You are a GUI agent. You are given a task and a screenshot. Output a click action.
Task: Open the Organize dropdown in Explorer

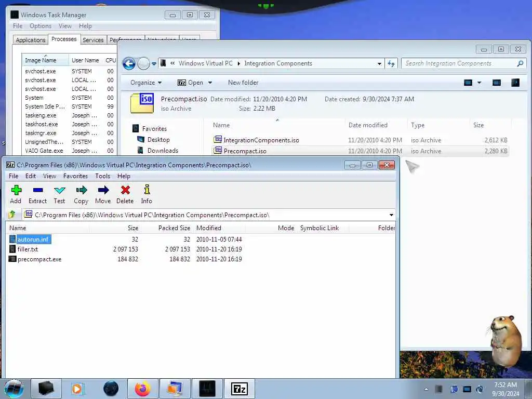(146, 83)
